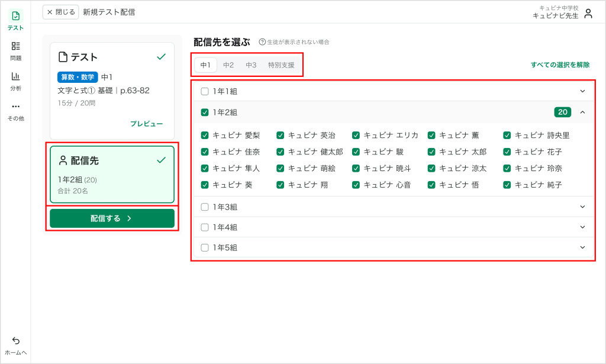Uncheck student キュビナ 佳奈
This screenshot has height=364, width=606.
pos(205,152)
